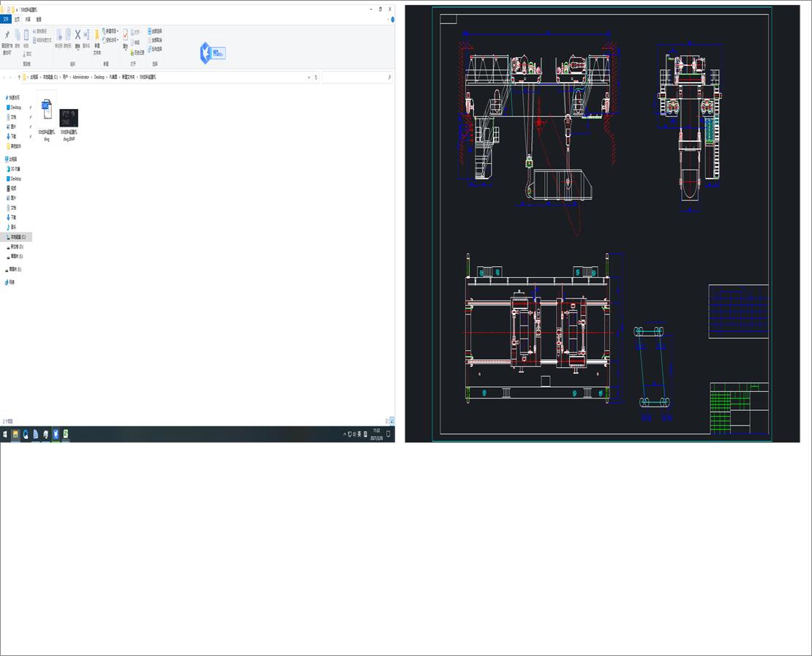
Task: Open the Move To dropdown
Action: pos(59,37)
